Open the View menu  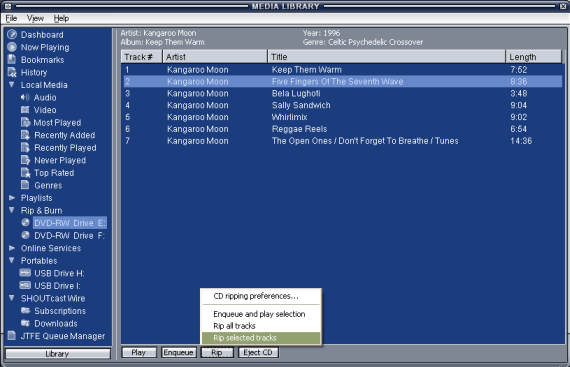point(35,18)
